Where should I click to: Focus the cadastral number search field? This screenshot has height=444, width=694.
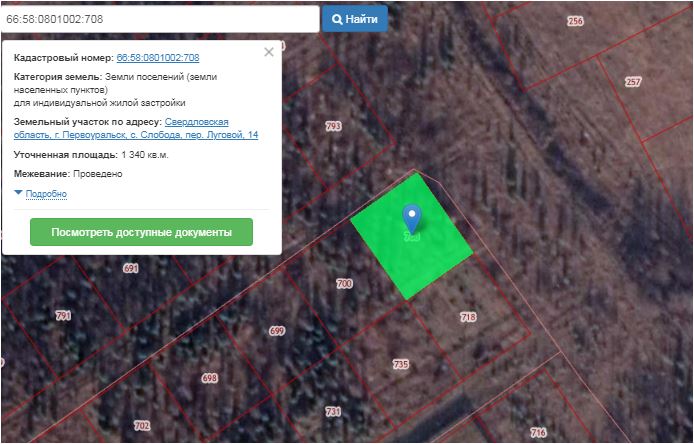(x=160, y=19)
